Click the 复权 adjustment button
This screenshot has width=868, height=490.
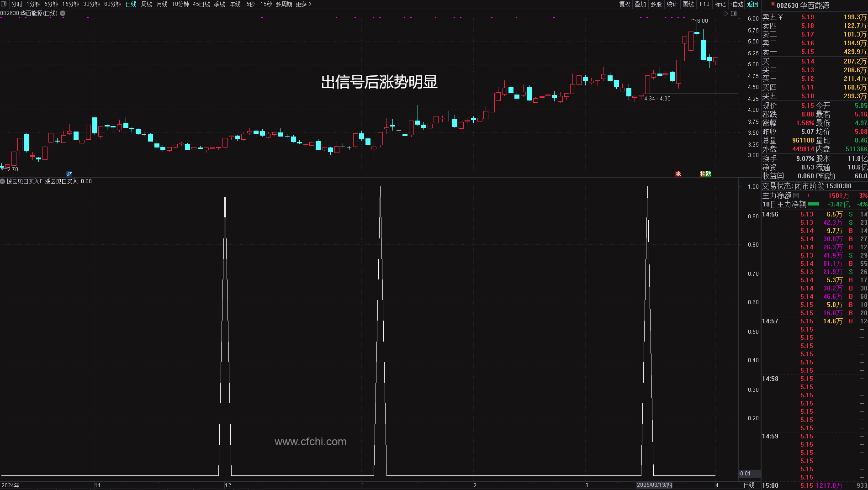pyautogui.click(x=625, y=4)
